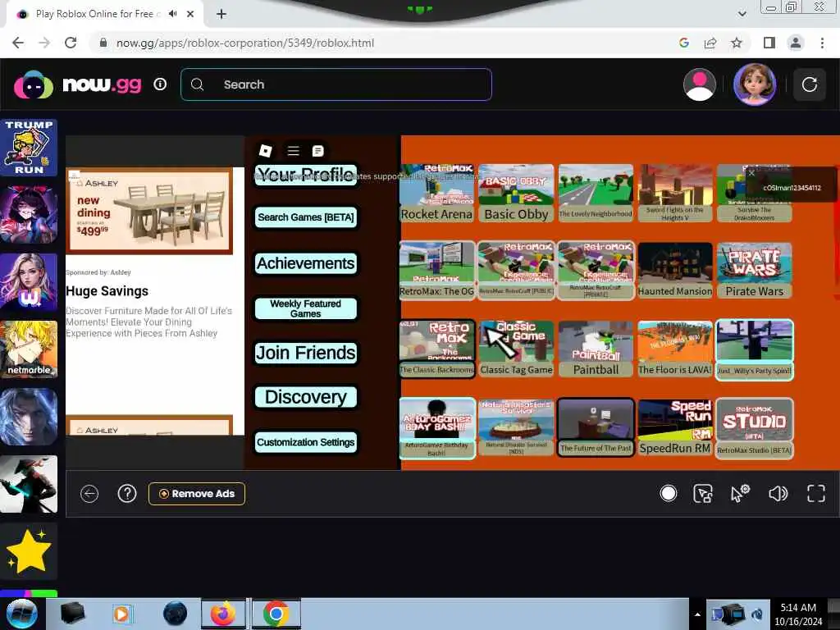Open the ninja silhouette game sidebar icon
The image size is (840, 630).
(x=29, y=484)
